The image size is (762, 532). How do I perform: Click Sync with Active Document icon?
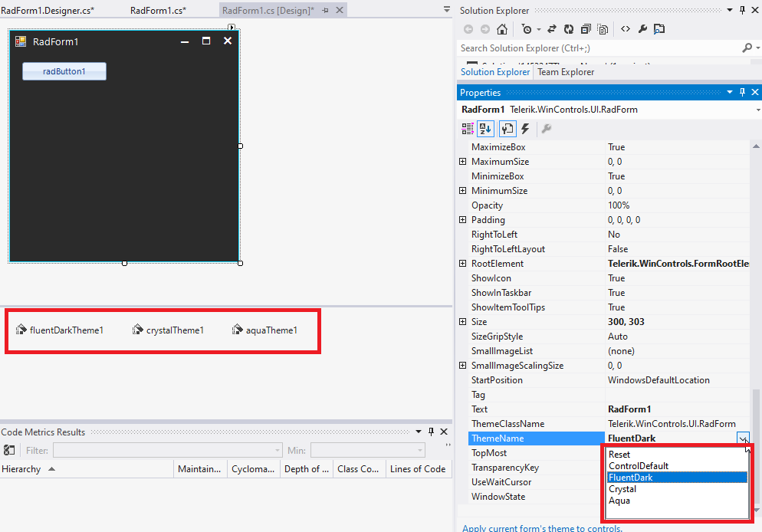(552, 29)
